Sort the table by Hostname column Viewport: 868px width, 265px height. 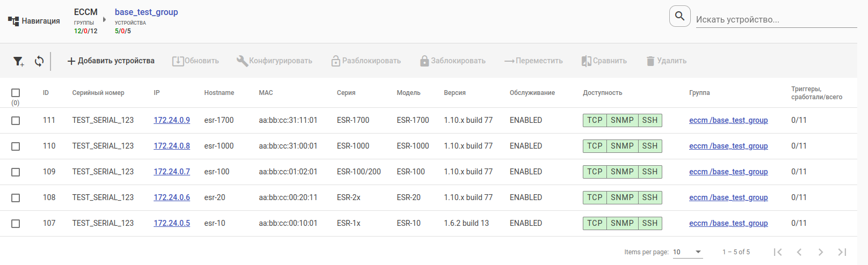tap(219, 93)
